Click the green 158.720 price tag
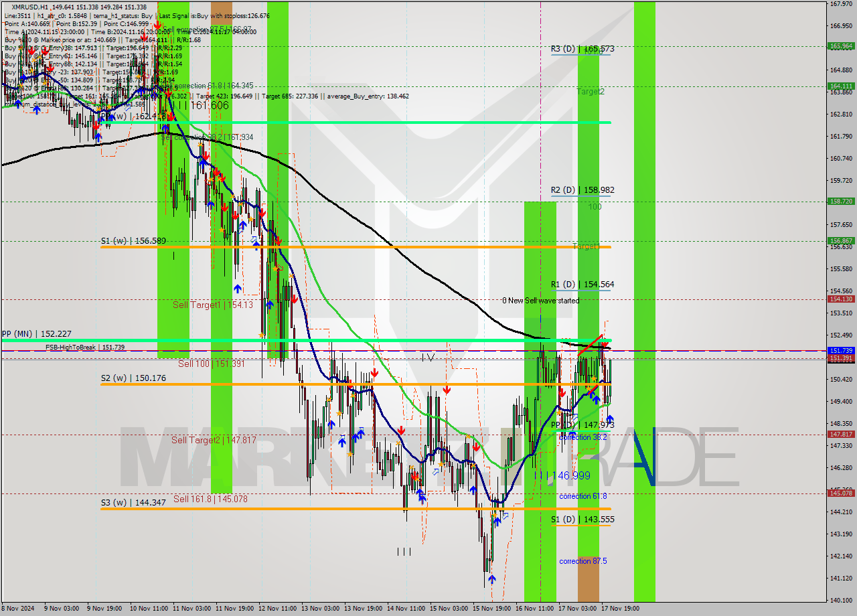This screenshot has height=616, width=857. 841,201
